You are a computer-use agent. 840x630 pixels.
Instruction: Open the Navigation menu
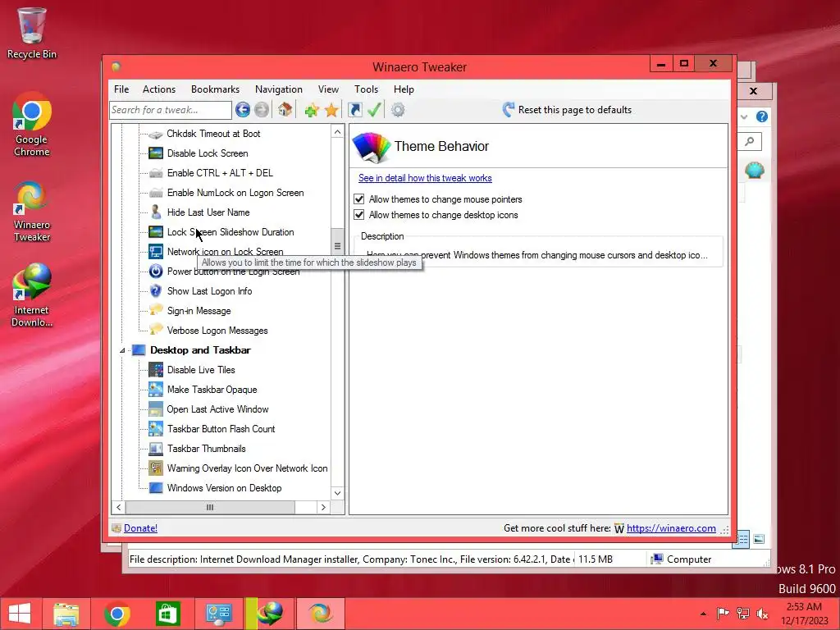(x=279, y=89)
